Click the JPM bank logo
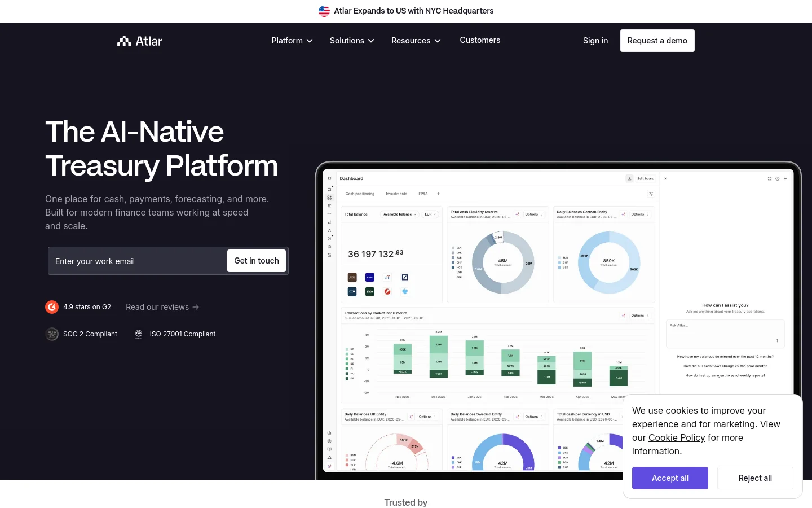Viewport: 812px width, 508px height. [352, 277]
